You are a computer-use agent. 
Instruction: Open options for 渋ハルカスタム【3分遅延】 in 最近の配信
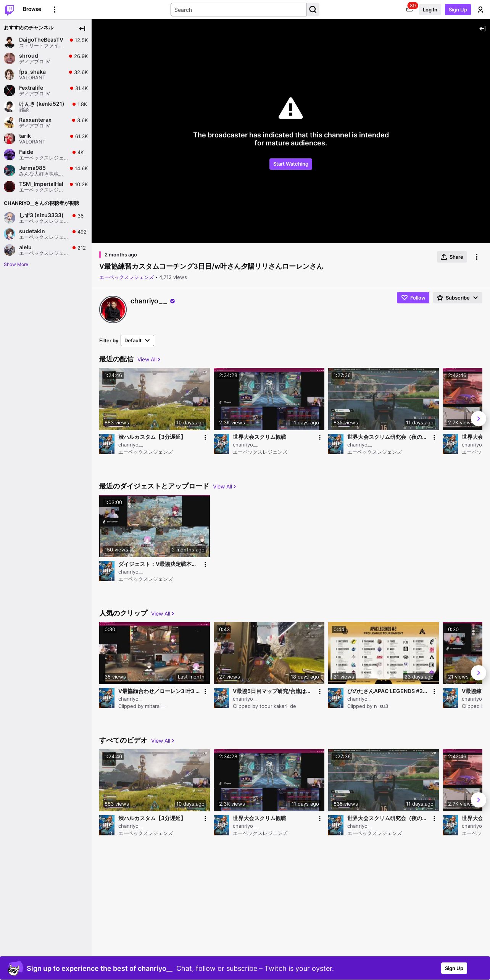[x=205, y=437]
